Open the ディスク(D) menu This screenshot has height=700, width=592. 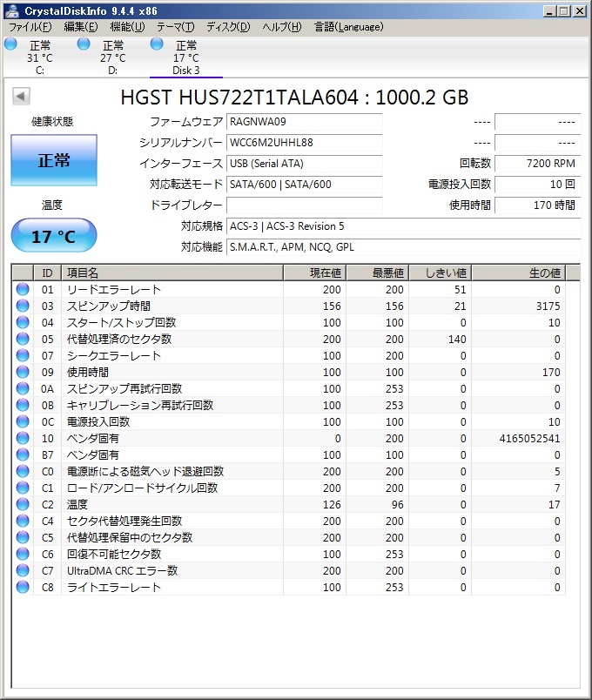click(228, 27)
